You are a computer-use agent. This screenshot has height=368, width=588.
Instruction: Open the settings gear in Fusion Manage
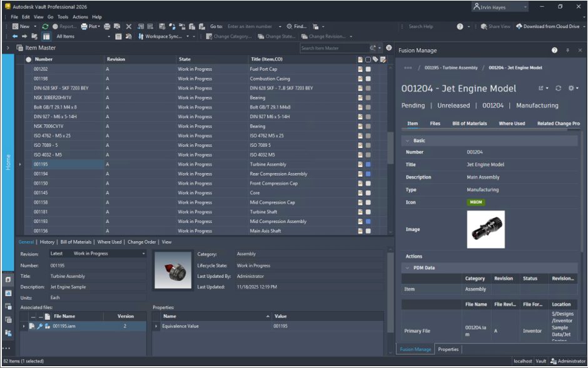point(571,87)
